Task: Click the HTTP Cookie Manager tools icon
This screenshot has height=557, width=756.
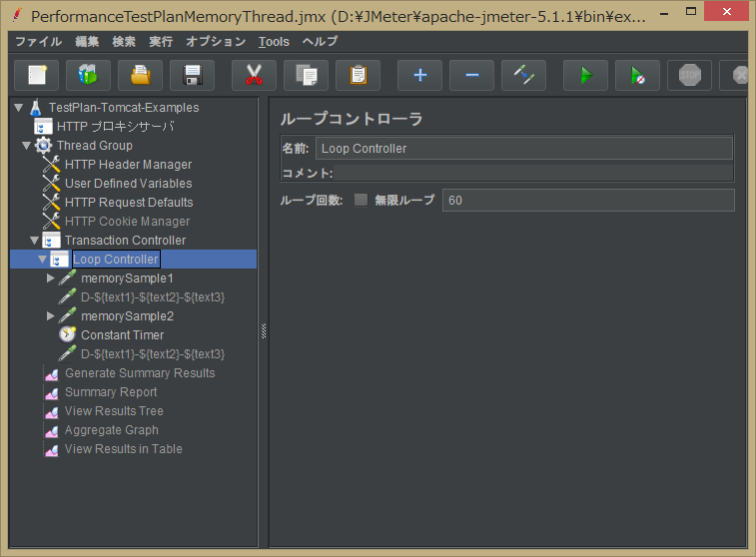Action: point(51,222)
